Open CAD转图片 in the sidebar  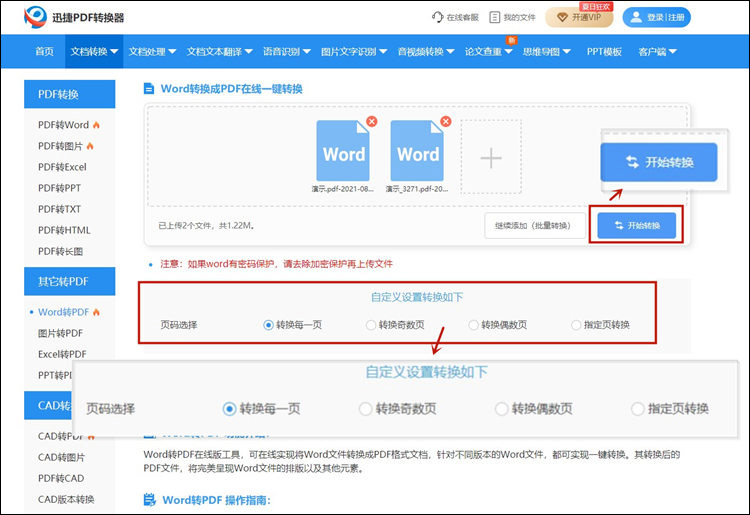(61, 457)
